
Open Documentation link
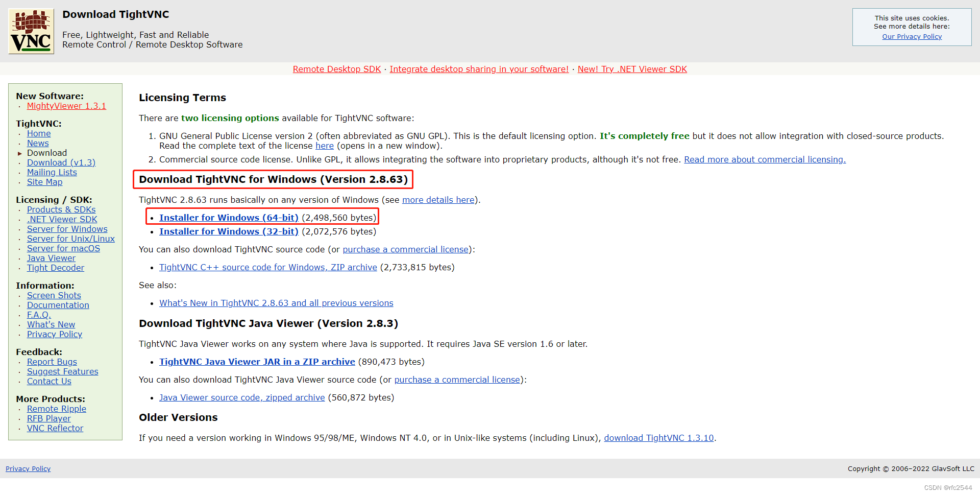(58, 305)
